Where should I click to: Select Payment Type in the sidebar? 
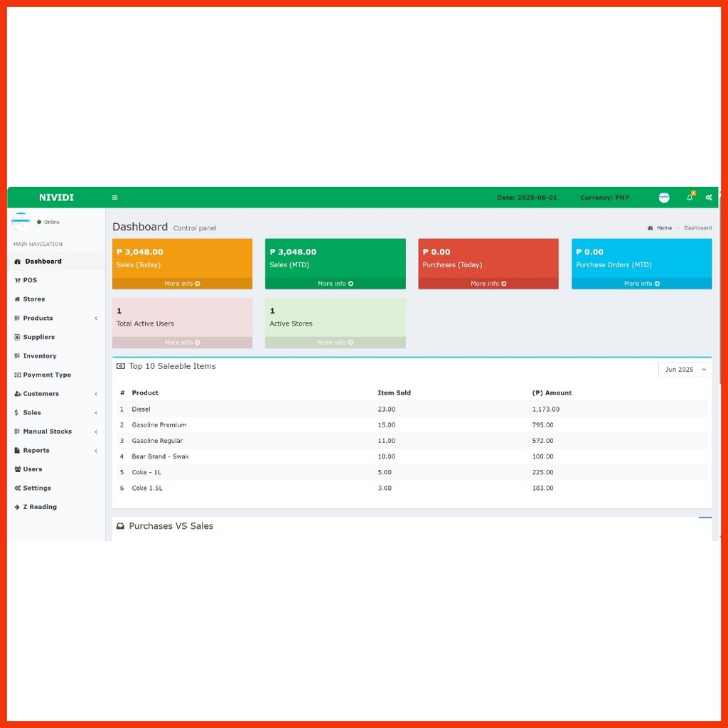pyautogui.click(x=46, y=375)
